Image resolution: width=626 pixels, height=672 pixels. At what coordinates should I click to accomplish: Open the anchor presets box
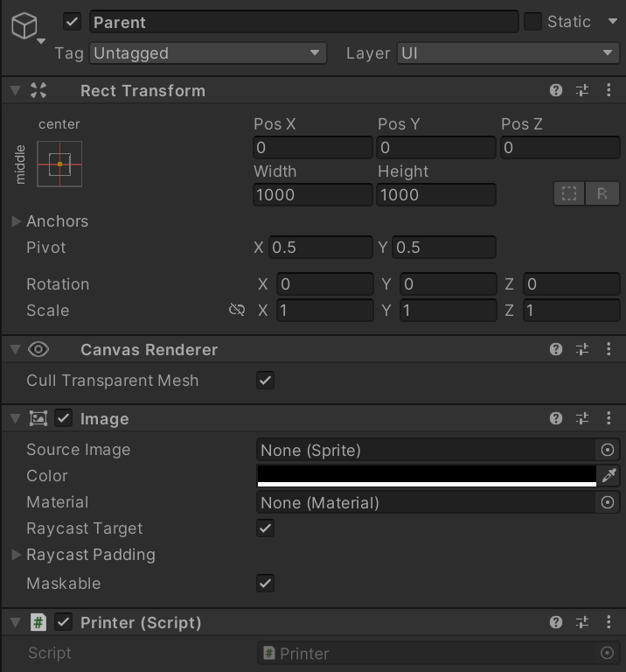pyautogui.click(x=59, y=164)
